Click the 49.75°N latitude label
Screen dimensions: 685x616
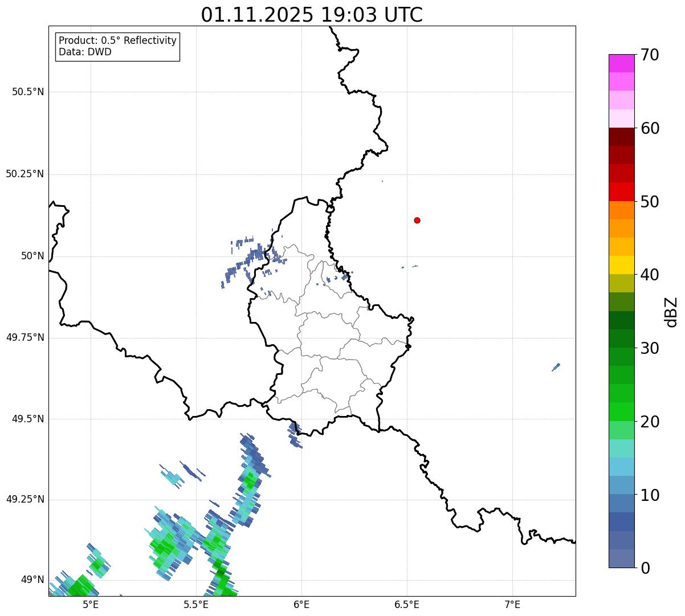(x=25, y=337)
